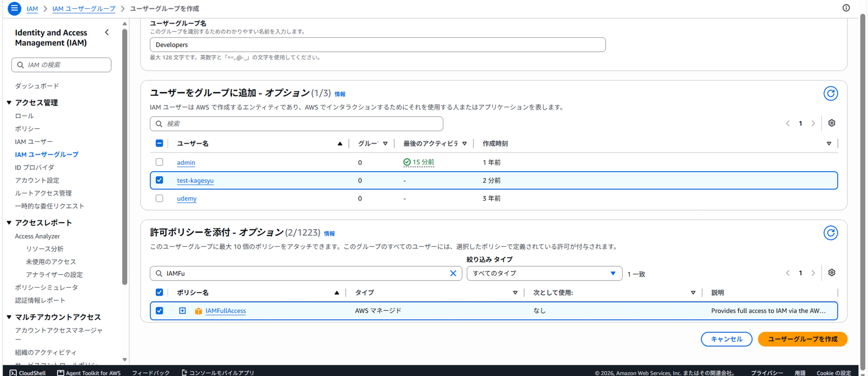Sort by 最後のアクティビティ column arrow
The width and height of the screenshot is (868, 376).
click(x=464, y=144)
